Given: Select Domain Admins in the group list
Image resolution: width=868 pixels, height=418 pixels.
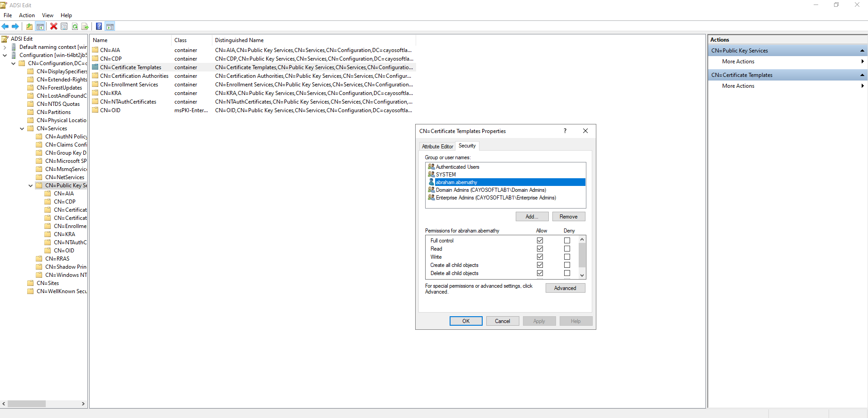Looking at the screenshot, I should 490,190.
